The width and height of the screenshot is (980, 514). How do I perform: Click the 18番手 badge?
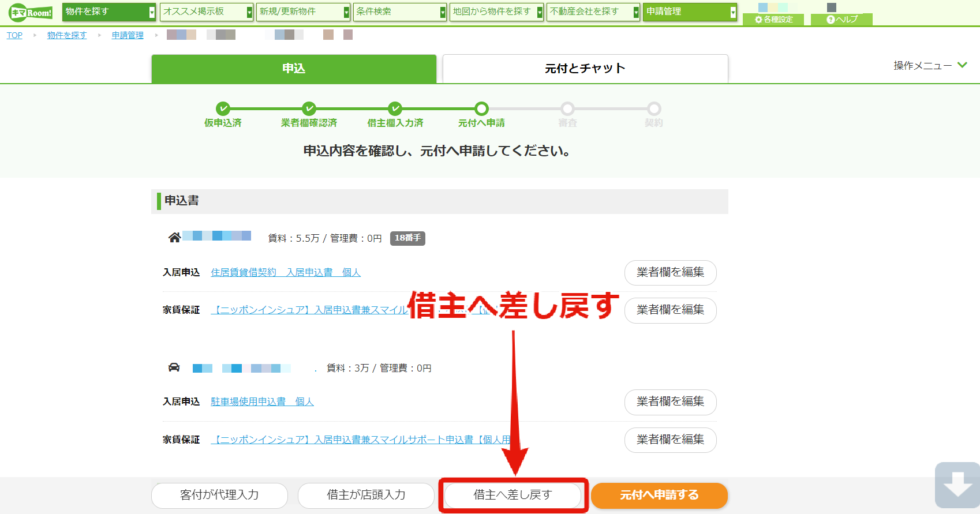tap(407, 238)
